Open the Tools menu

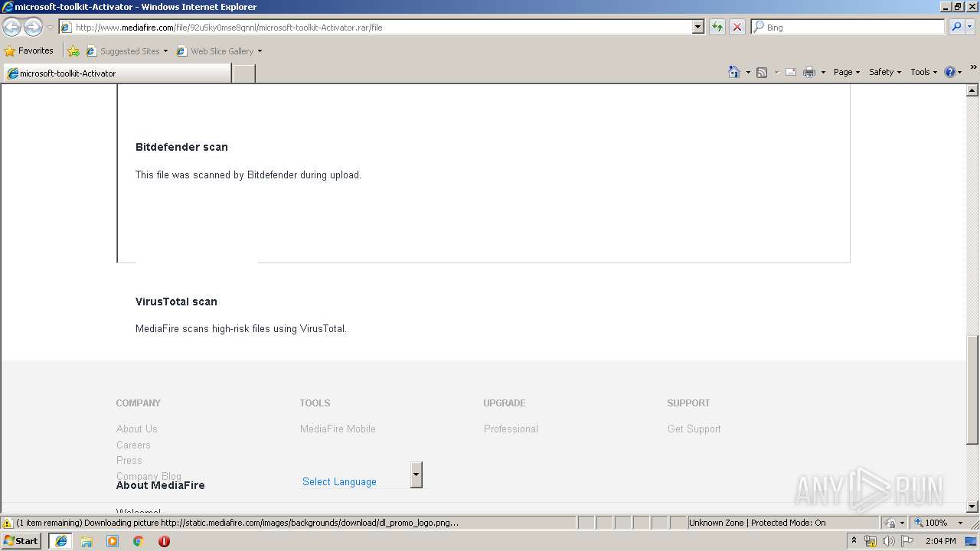pos(923,72)
